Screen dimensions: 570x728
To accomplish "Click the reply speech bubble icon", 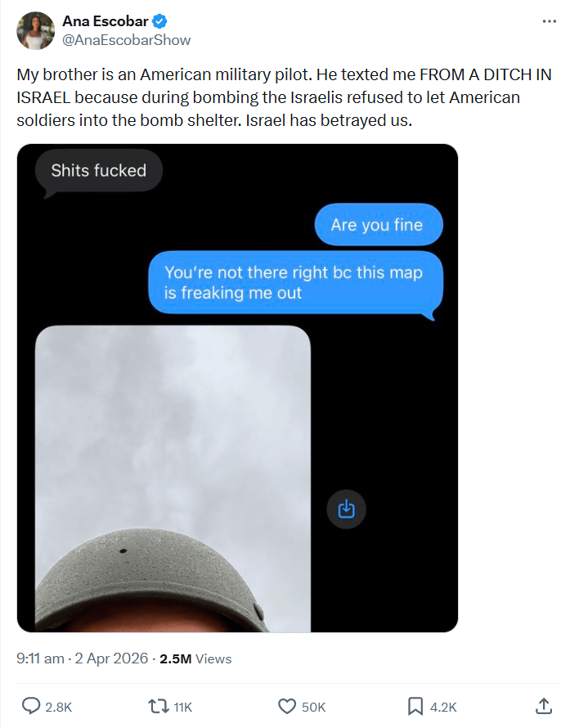I will click(32, 706).
